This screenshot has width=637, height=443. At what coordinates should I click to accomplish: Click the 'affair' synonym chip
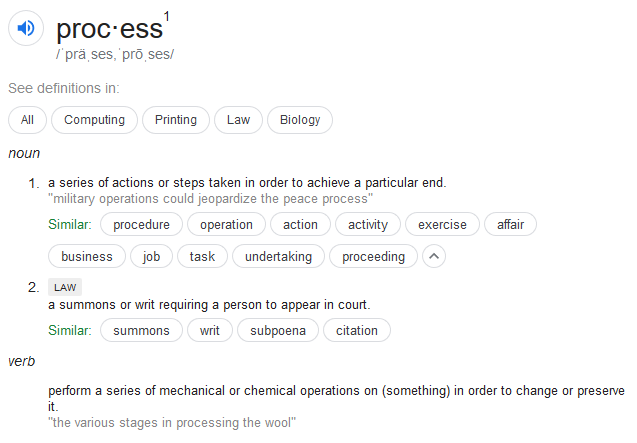click(510, 225)
